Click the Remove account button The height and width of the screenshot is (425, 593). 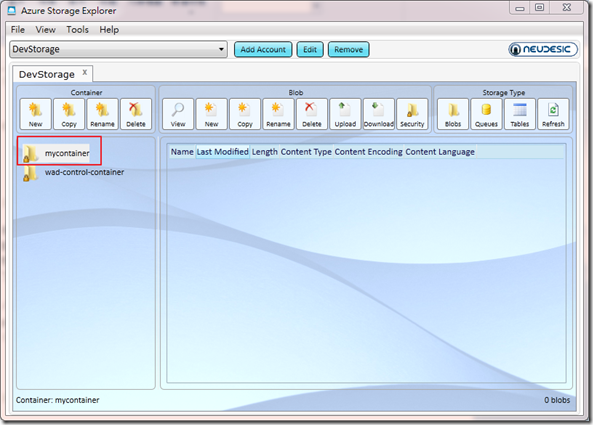(x=348, y=50)
